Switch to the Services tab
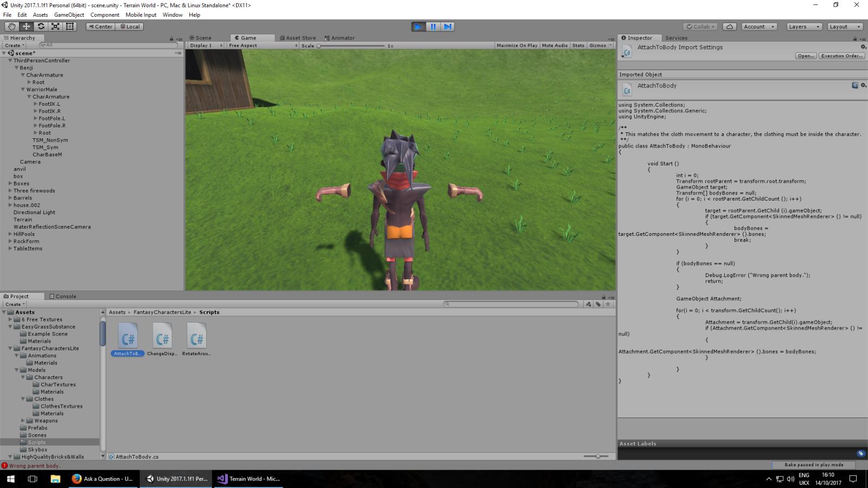 pyautogui.click(x=676, y=38)
